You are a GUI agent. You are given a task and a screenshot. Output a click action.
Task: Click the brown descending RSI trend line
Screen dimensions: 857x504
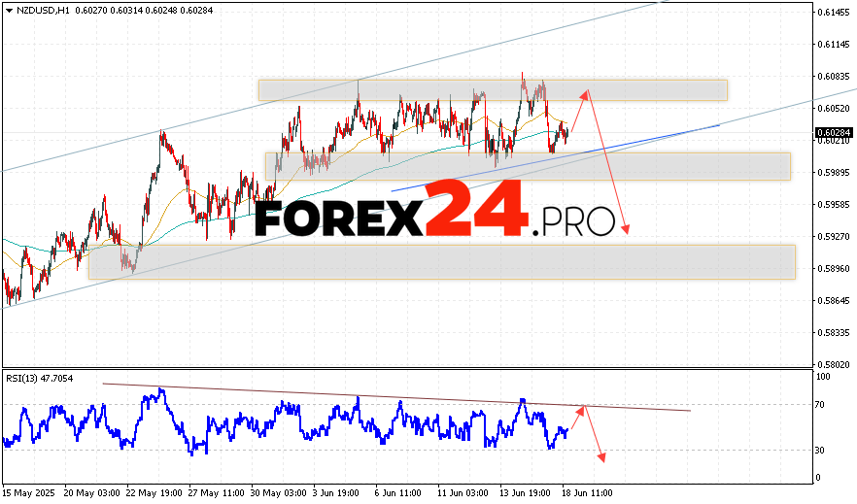(x=389, y=397)
